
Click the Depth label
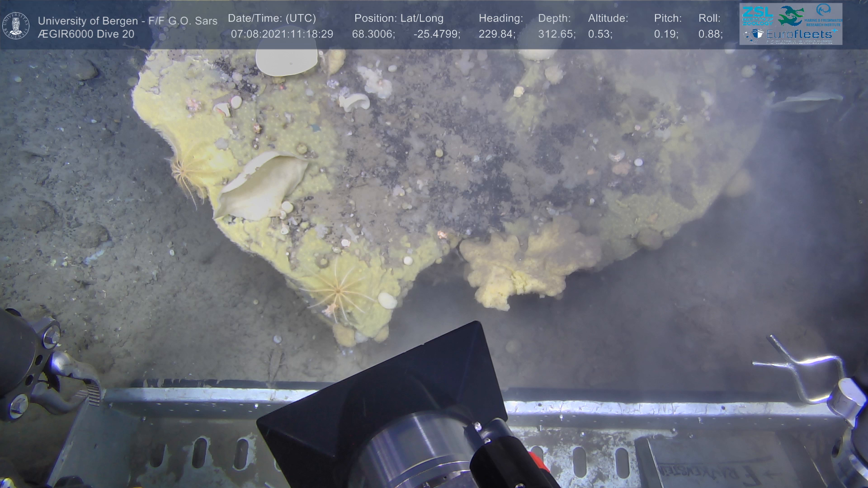click(x=554, y=19)
